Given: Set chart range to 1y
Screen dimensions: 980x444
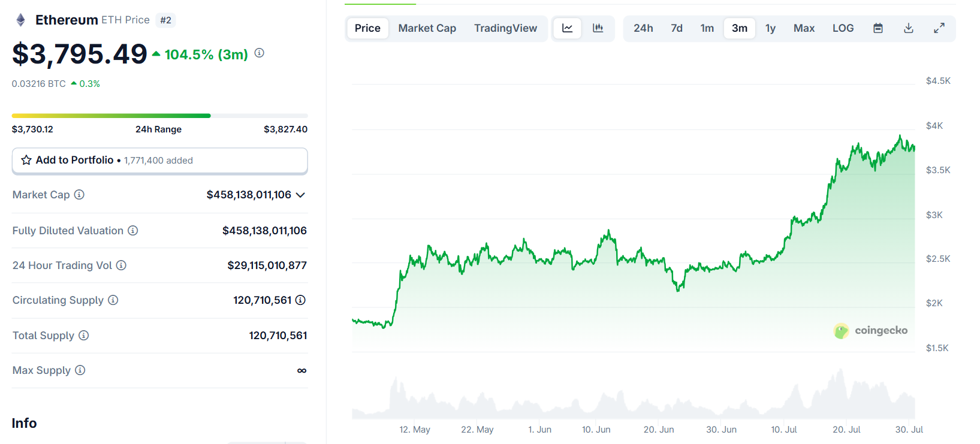Looking at the screenshot, I should point(771,28).
